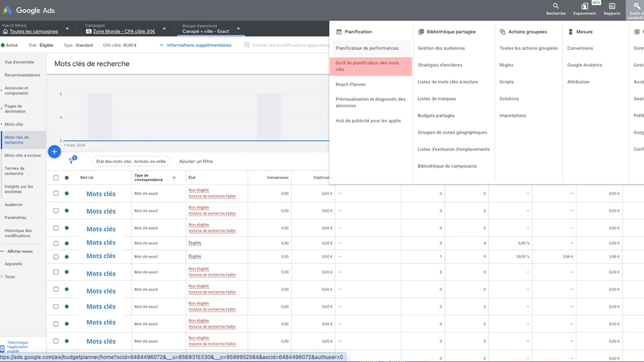Open the Vue Toutes les campagnes dropdown
The width and height of the screenshot is (644, 362).
67,29
